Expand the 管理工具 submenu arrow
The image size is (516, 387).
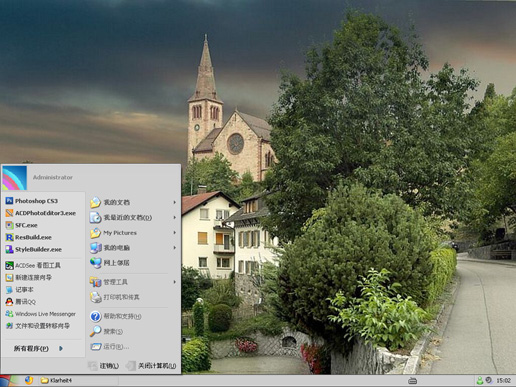tap(174, 282)
